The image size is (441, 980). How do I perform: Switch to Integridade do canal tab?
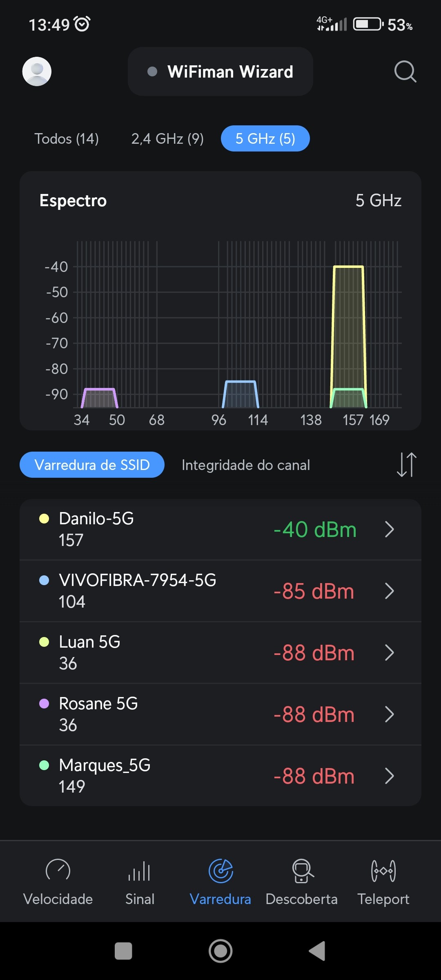pyautogui.click(x=246, y=465)
